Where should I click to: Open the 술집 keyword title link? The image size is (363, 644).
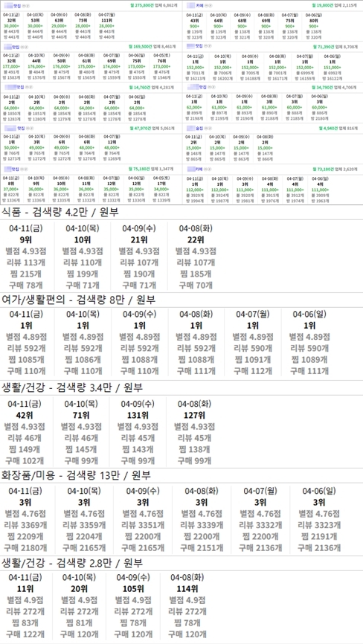click(x=199, y=128)
